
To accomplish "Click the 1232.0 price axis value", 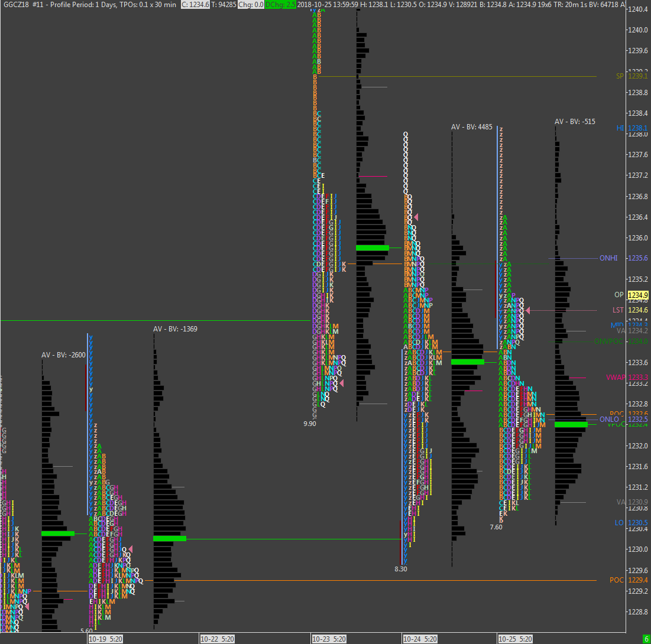I will [x=638, y=445].
